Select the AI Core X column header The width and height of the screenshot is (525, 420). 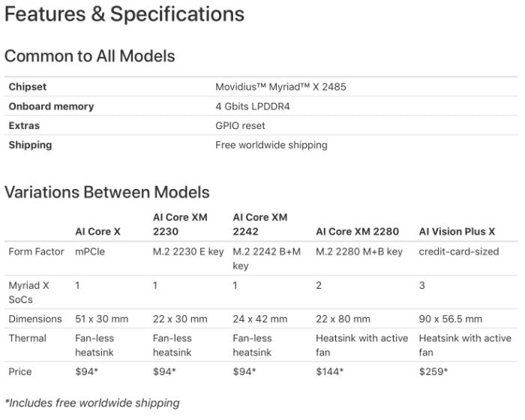(x=97, y=232)
